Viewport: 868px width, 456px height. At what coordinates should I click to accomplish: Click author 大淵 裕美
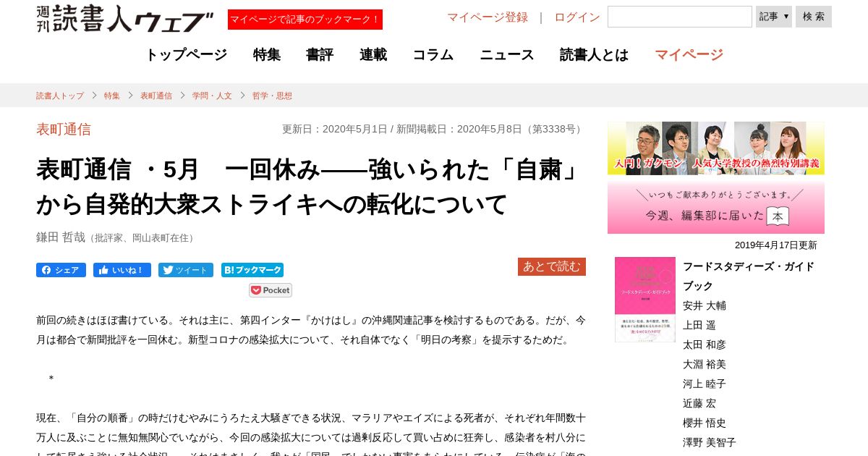705,364
